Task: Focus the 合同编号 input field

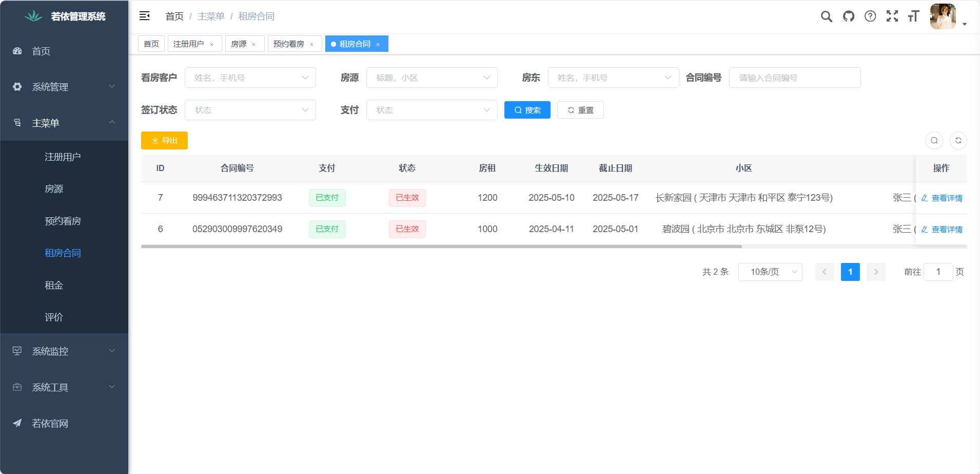Action: [x=795, y=78]
